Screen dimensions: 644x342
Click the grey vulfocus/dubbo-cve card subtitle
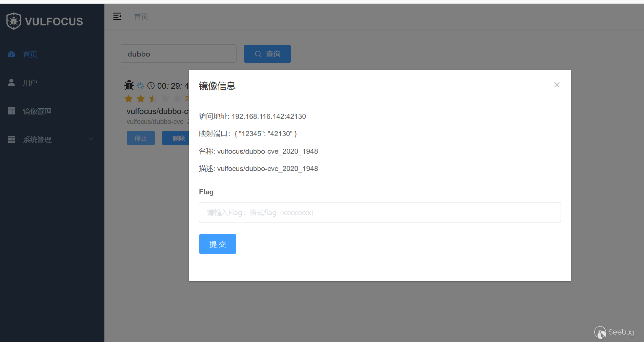click(155, 122)
